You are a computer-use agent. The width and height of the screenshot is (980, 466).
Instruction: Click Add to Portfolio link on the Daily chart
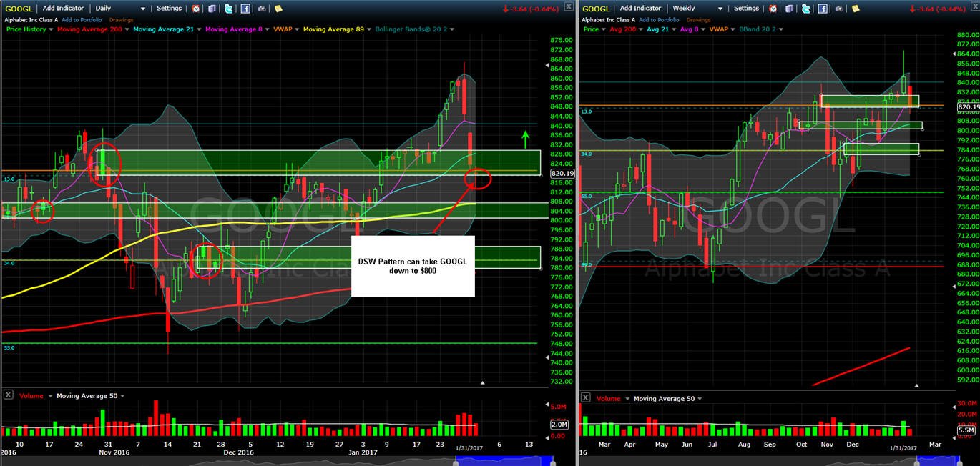tap(81, 20)
